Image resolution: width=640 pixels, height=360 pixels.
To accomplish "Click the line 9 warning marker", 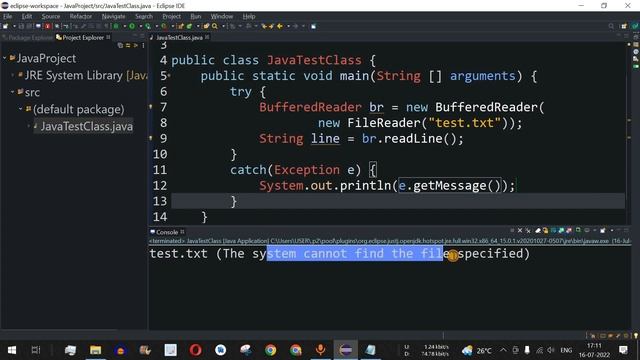I will point(151,138).
